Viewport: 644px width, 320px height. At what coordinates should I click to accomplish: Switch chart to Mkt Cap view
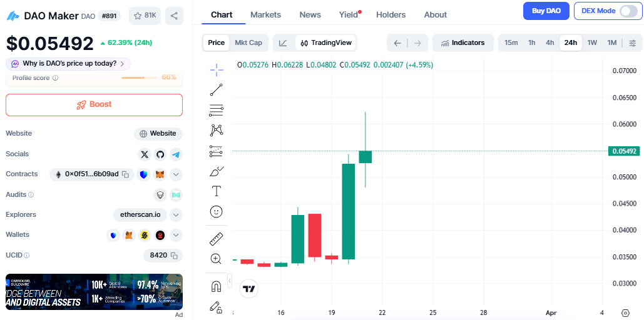click(x=248, y=42)
